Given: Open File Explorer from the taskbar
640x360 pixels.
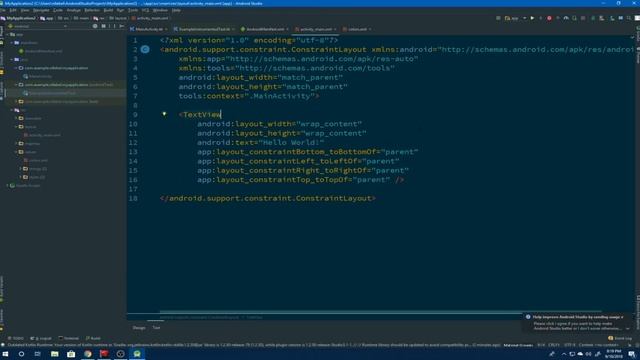Looking at the screenshot, I should click(x=54, y=354).
